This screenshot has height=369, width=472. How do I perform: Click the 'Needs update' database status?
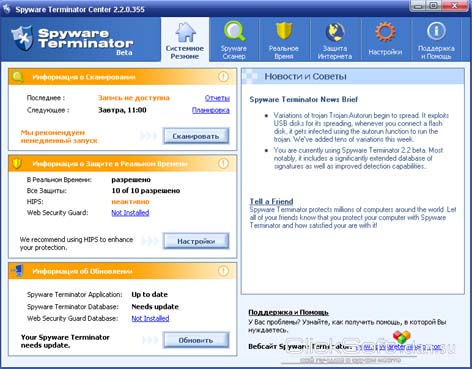point(155,307)
